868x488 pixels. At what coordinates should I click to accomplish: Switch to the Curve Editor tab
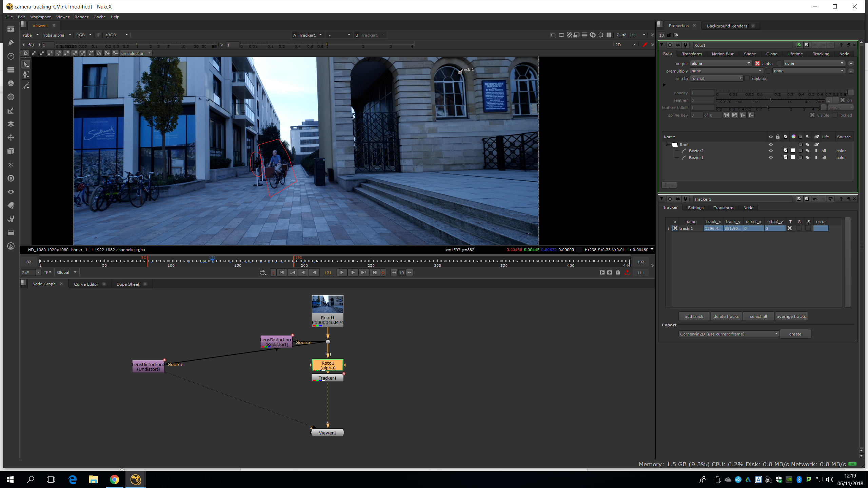(x=86, y=284)
